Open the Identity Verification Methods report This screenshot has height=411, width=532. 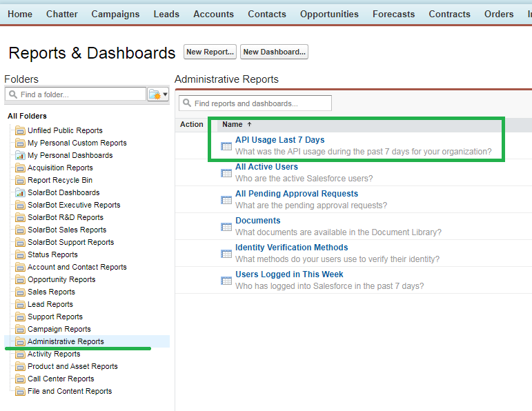coord(292,247)
